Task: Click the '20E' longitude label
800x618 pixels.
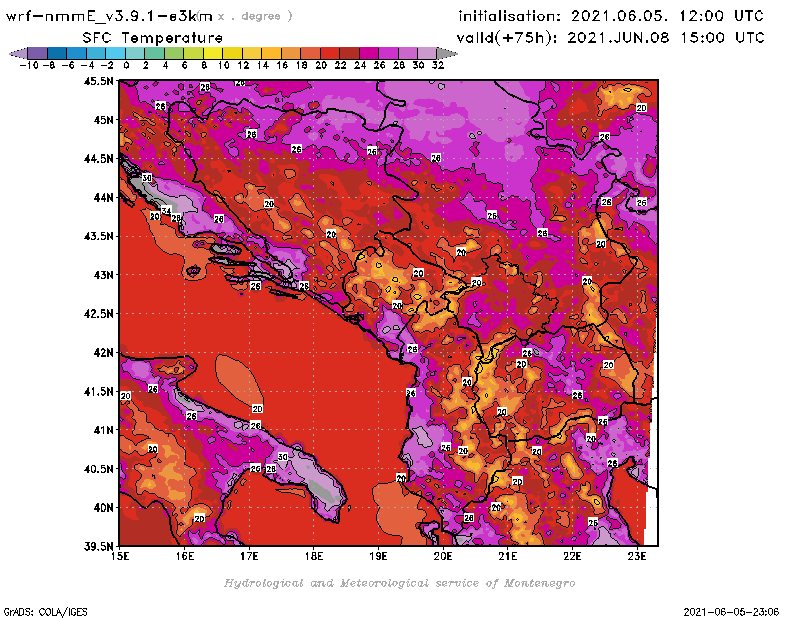Action: [x=443, y=556]
